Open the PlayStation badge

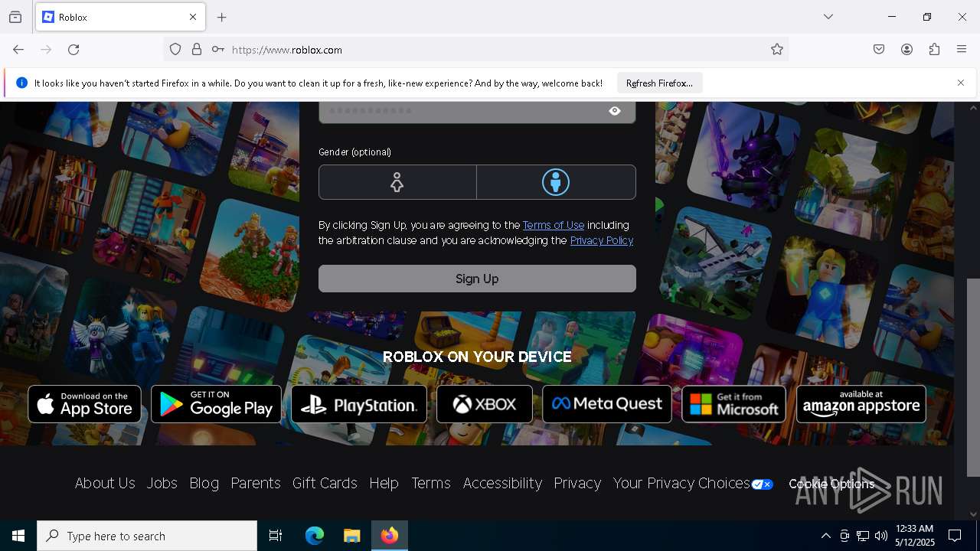[x=359, y=404]
